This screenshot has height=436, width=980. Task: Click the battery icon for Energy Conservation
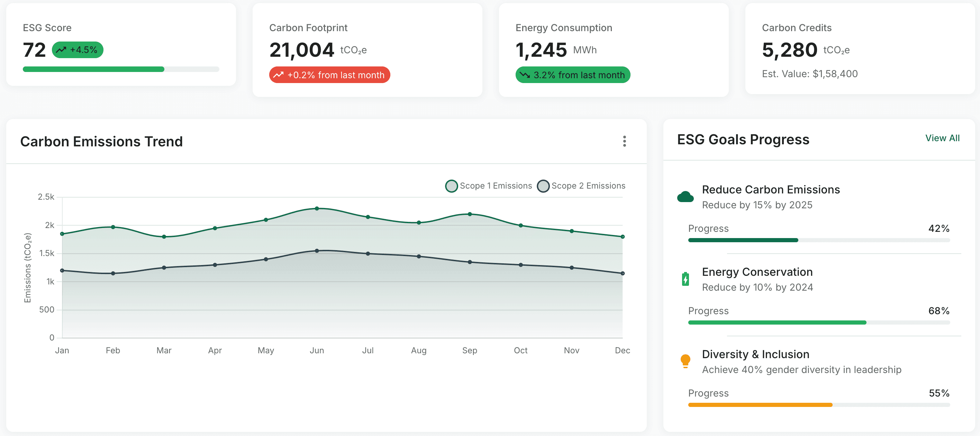pyautogui.click(x=685, y=279)
